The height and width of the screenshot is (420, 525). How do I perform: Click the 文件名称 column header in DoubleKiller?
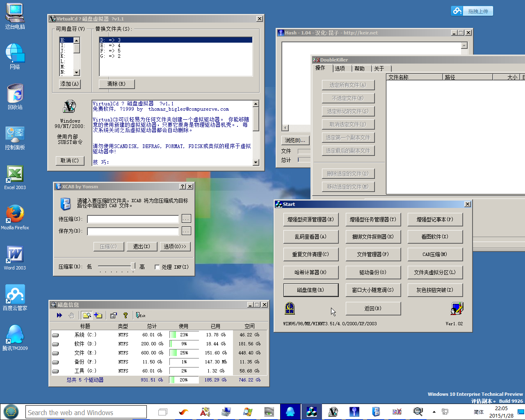click(x=415, y=77)
